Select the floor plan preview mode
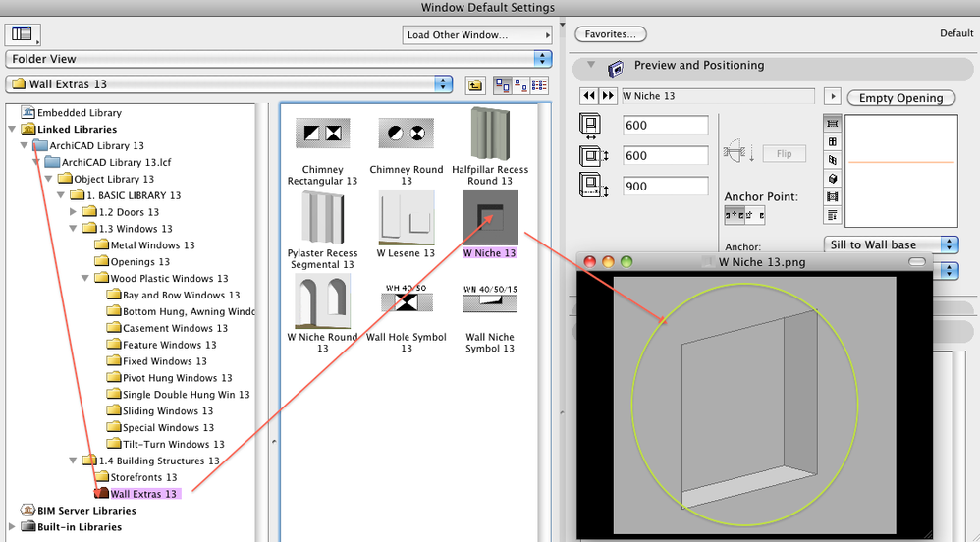 point(833,124)
